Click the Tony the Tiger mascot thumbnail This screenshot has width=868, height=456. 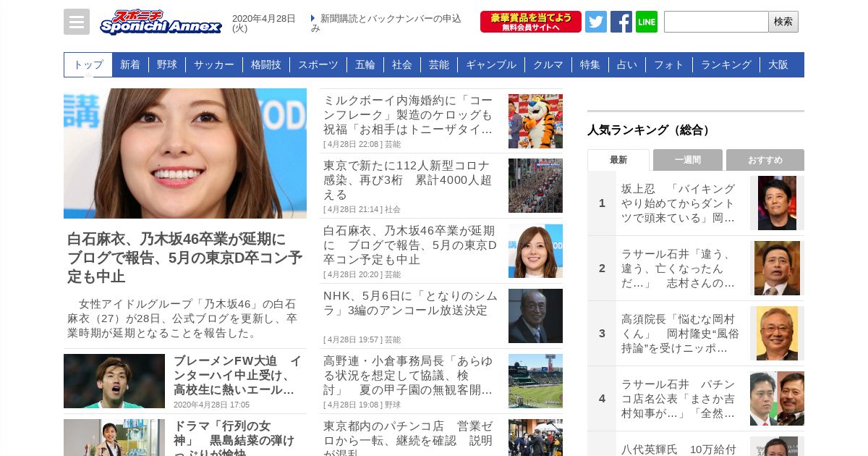pyautogui.click(x=535, y=121)
